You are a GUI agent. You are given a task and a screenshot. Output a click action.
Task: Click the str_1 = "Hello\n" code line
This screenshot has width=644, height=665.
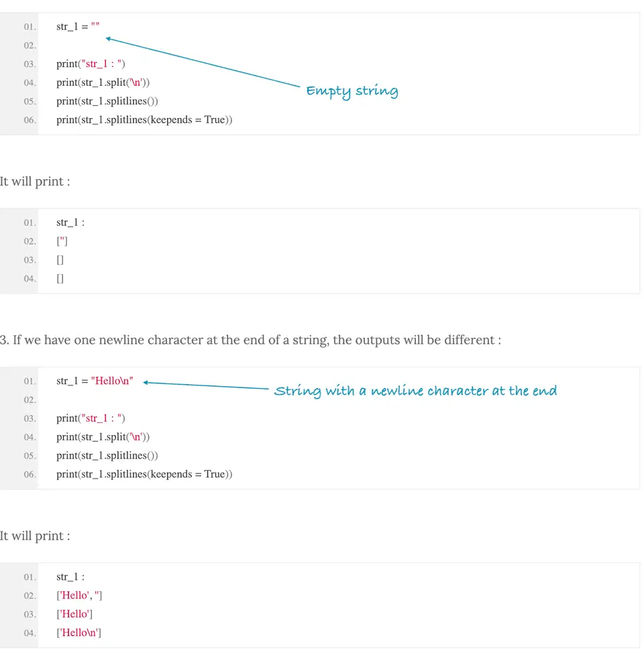tap(95, 381)
